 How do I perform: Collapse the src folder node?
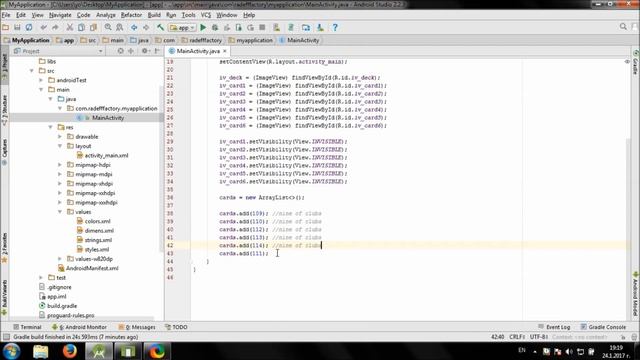(31, 71)
